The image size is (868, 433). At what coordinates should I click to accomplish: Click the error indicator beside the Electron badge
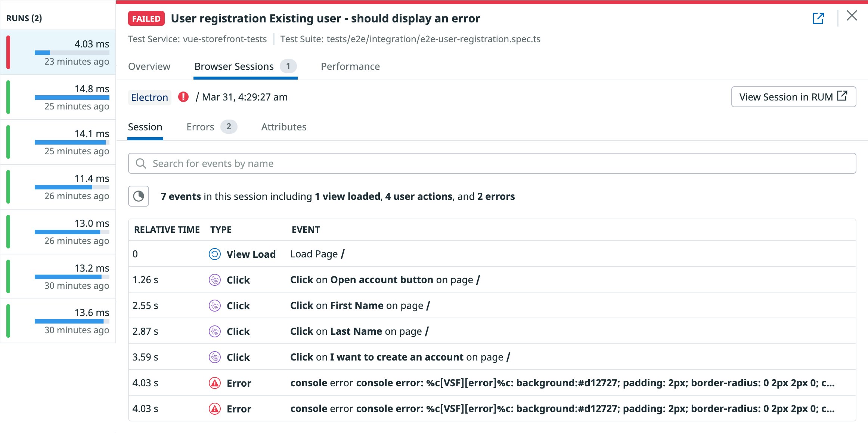183,97
